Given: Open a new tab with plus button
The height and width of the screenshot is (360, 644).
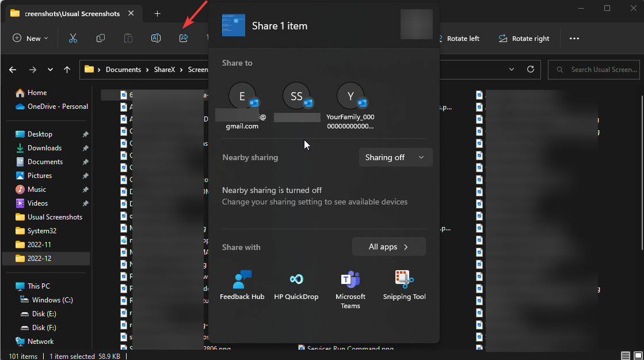Looking at the screenshot, I should [158, 13].
